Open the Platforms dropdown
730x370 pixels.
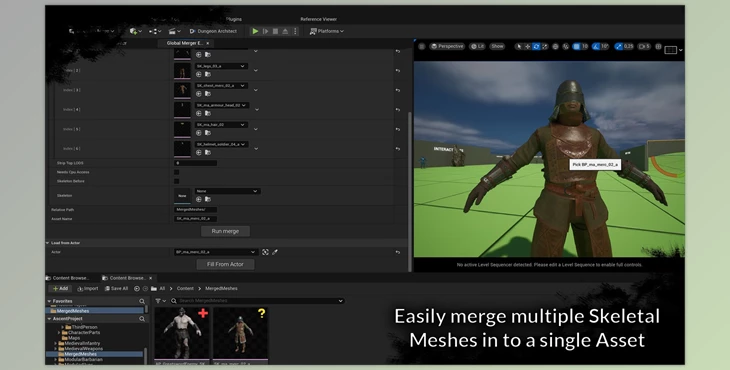pos(327,31)
